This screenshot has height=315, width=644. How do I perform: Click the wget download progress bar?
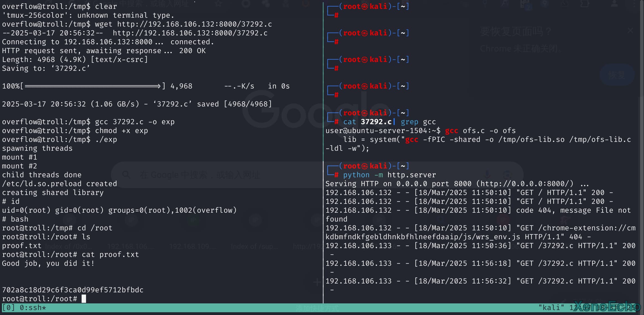92,86
